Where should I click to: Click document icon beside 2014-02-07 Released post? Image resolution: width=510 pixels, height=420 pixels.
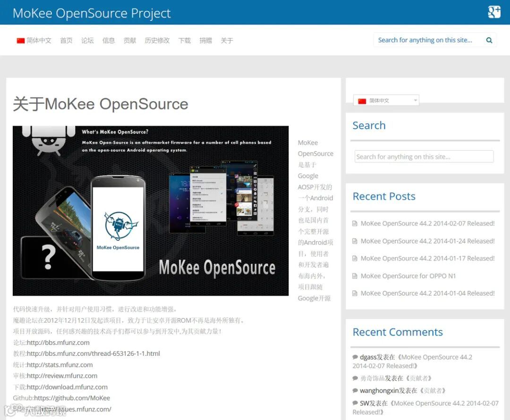tap(355, 223)
